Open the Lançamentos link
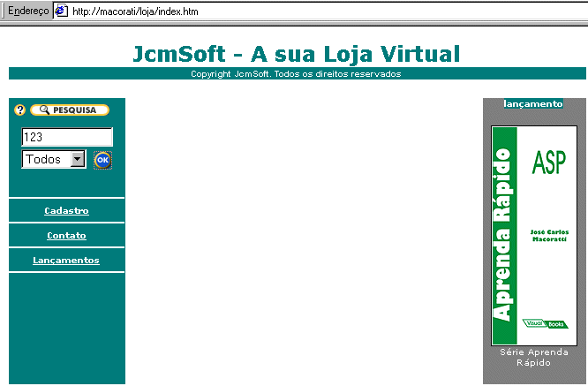This screenshot has width=588, height=386. [66, 261]
